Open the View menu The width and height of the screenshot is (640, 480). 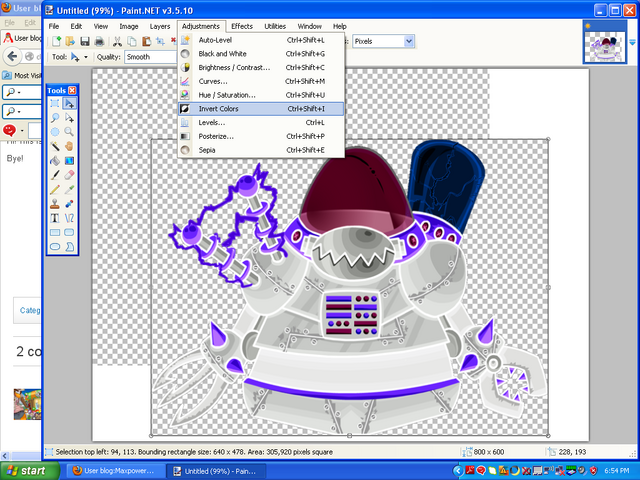coord(101,26)
